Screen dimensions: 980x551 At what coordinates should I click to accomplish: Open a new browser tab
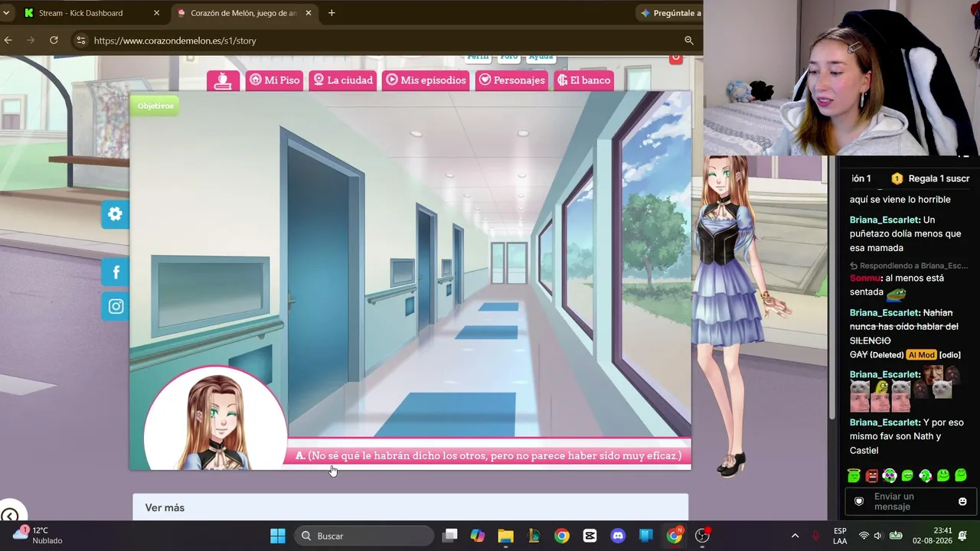pos(332,13)
